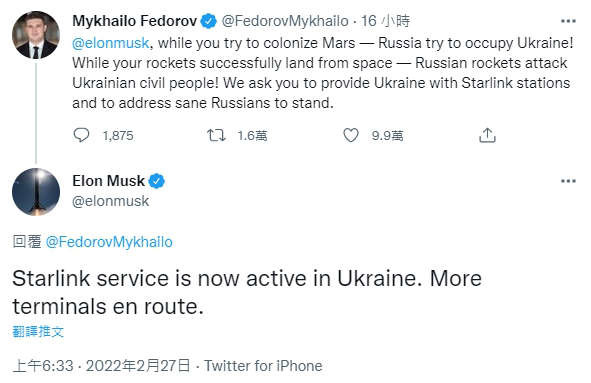Click the tweet date 2022年2月27日
This screenshot has height=383, width=591.
click(138, 366)
